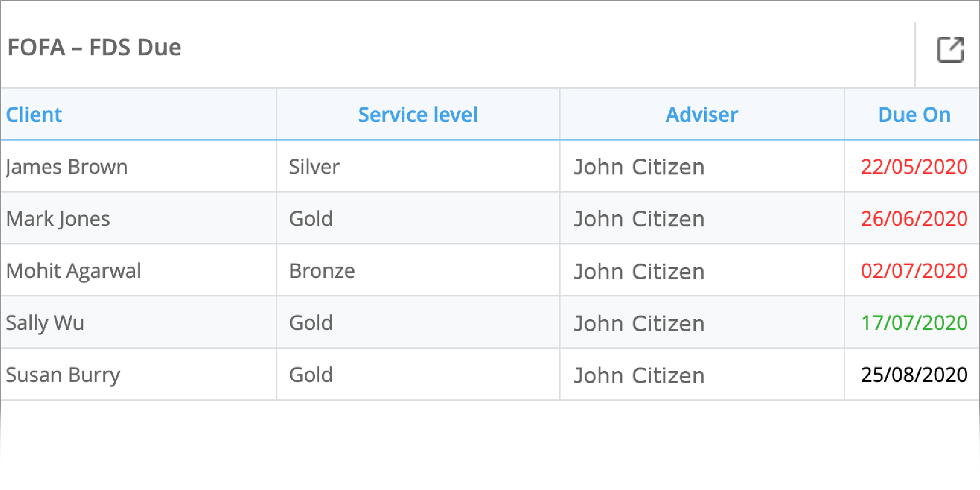Click John Citizen adviser in Sally Wu row
Image resolution: width=980 pixels, height=490 pixels.
tap(639, 324)
